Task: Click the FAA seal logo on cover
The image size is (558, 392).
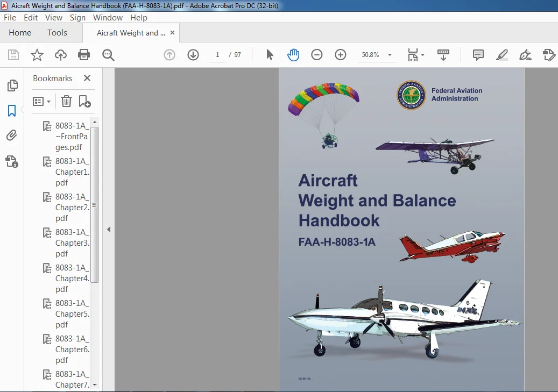Action: click(411, 95)
